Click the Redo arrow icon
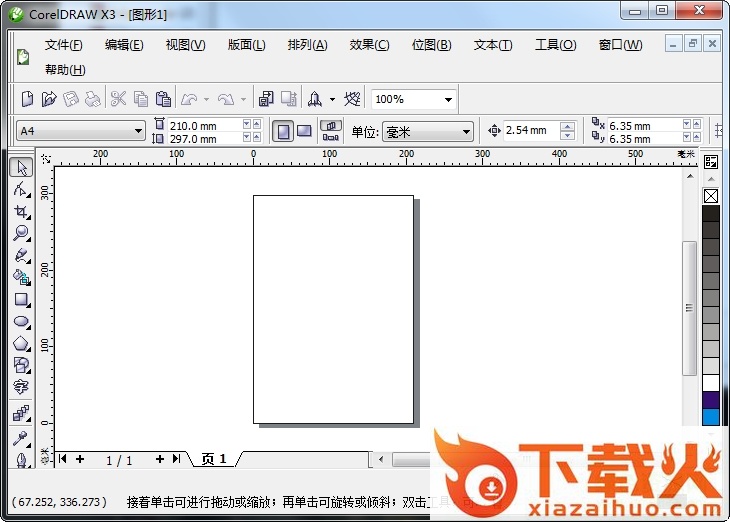Image resolution: width=730 pixels, height=522 pixels. point(226,99)
